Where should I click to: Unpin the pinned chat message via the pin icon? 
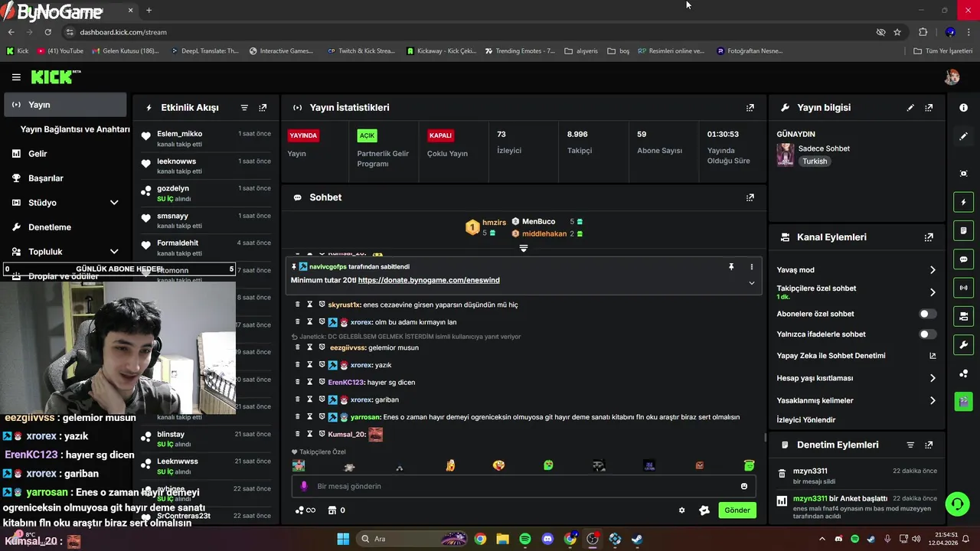[731, 267]
